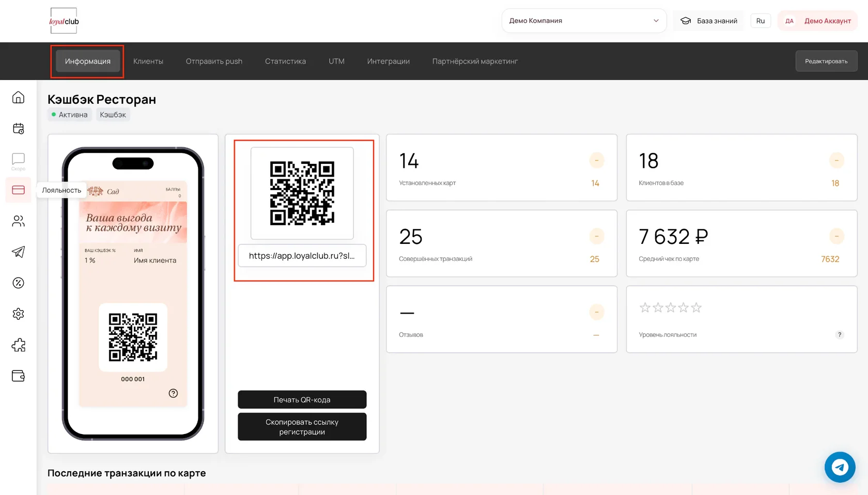This screenshot has width=868, height=495.
Task: Switch language with the Ru selector
Action: (x=760, y=21)
